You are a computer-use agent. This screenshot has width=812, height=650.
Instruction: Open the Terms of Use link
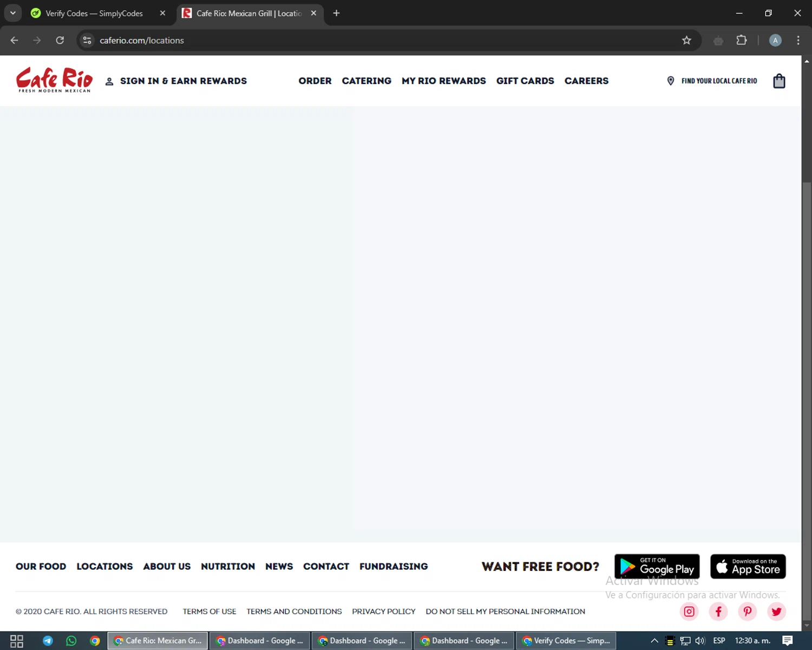pos(209,612)
